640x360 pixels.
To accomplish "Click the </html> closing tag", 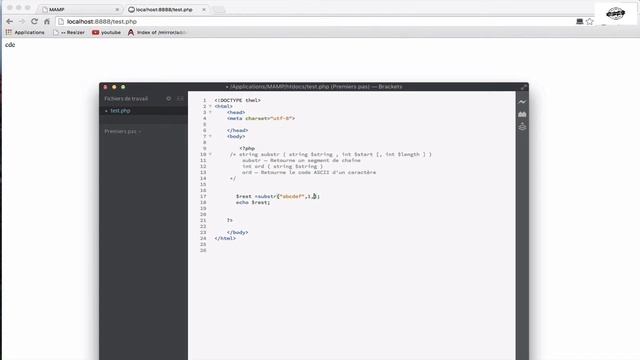I will 225,238.
